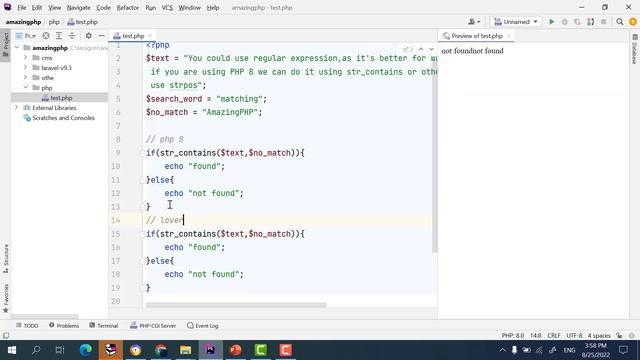
Task: Click the read-only lock icon in status bar
Action: [619, 336]
